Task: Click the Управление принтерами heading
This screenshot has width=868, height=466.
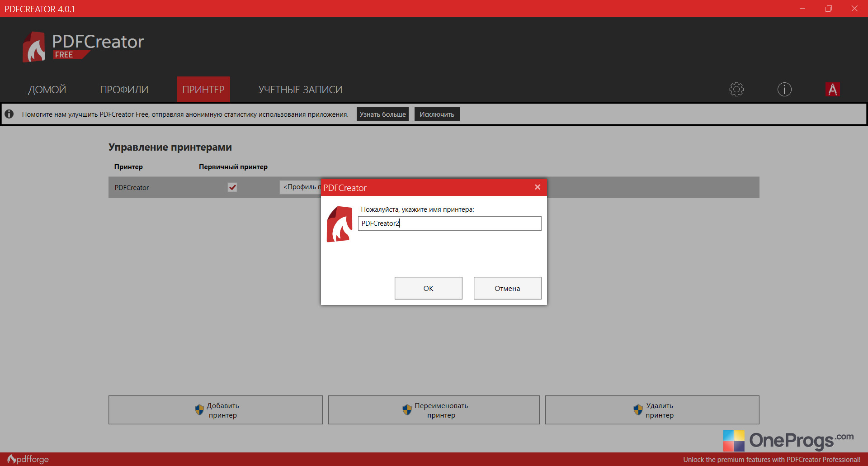Action: 170,147
